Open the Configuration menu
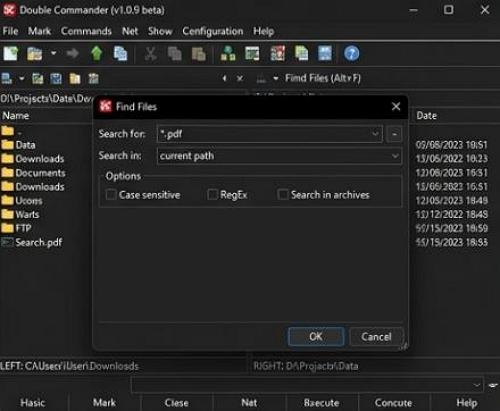Screen dimensions: 500x411 213,31
